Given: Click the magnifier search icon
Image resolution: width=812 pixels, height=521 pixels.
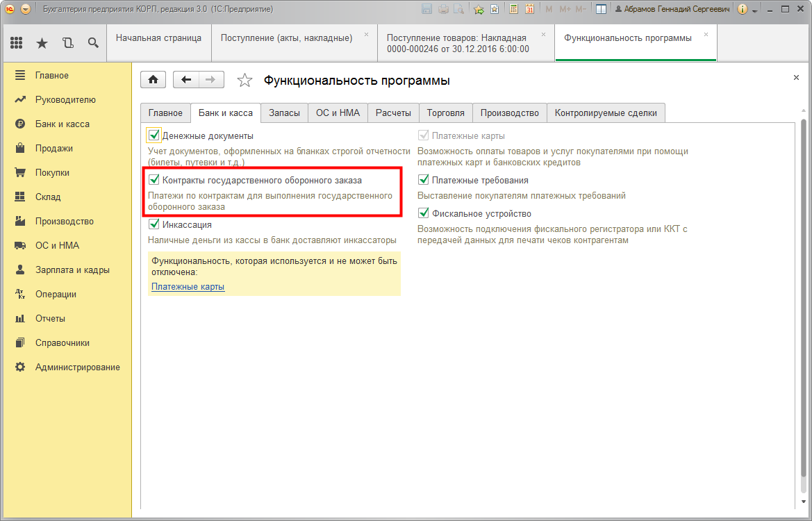Looking at the screenshot, I should tap(93, 43).
